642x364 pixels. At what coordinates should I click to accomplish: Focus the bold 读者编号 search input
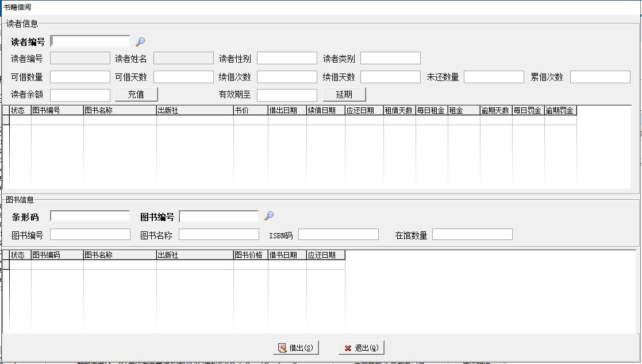click(90, 41)
